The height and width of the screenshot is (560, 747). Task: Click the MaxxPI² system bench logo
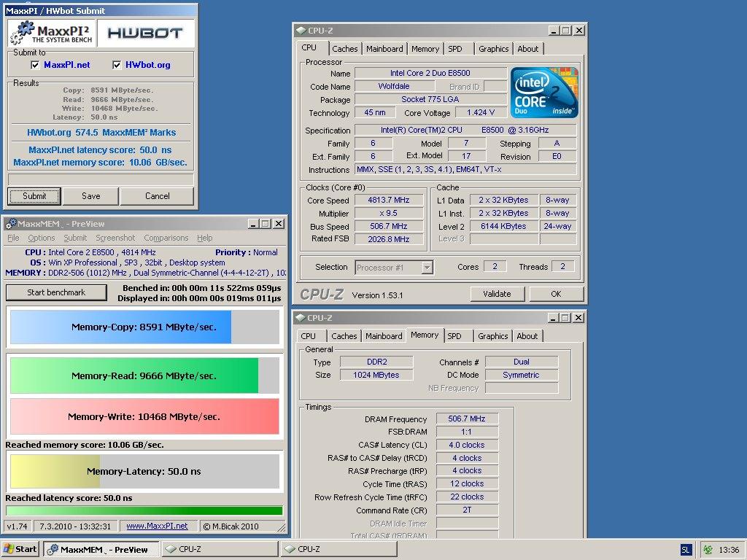click(x=52, y=33)
